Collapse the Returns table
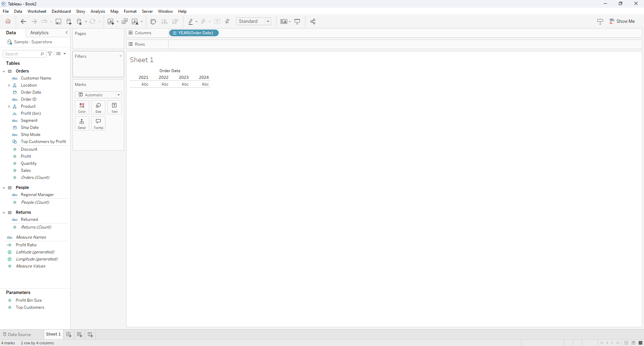Viewport: 644px width, 346px height. pos(4,212)
